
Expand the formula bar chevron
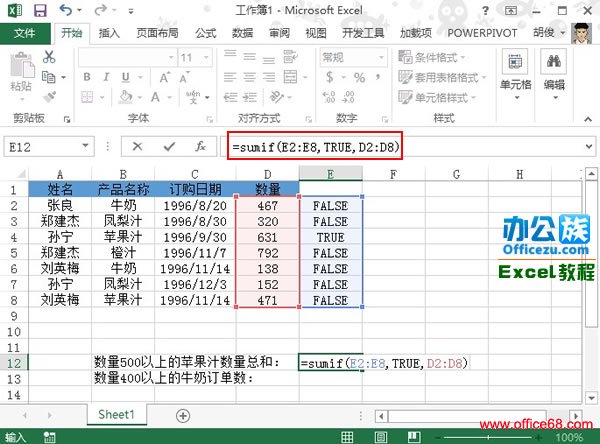589,146
